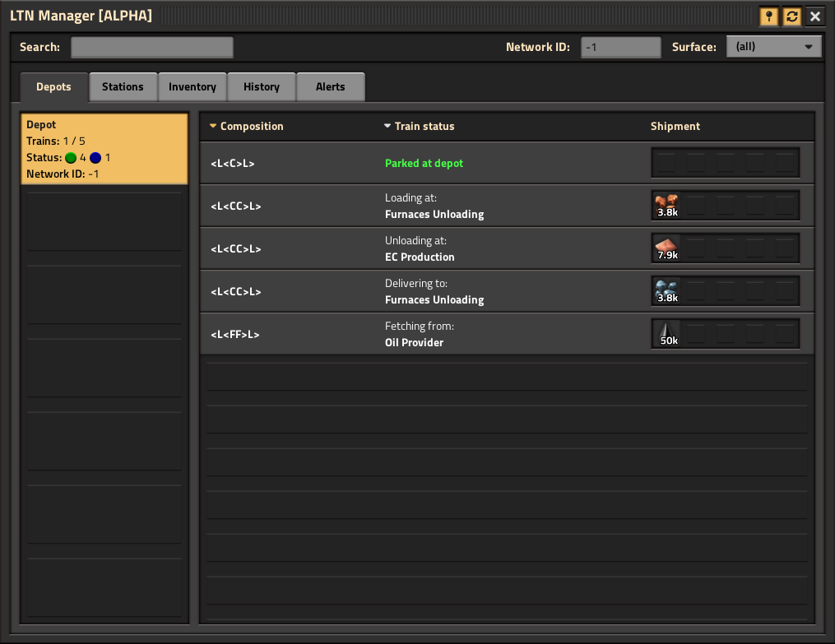Pin the LTN Manager window
The width and height of the screenshot is (835, 644).
(769, 16)
